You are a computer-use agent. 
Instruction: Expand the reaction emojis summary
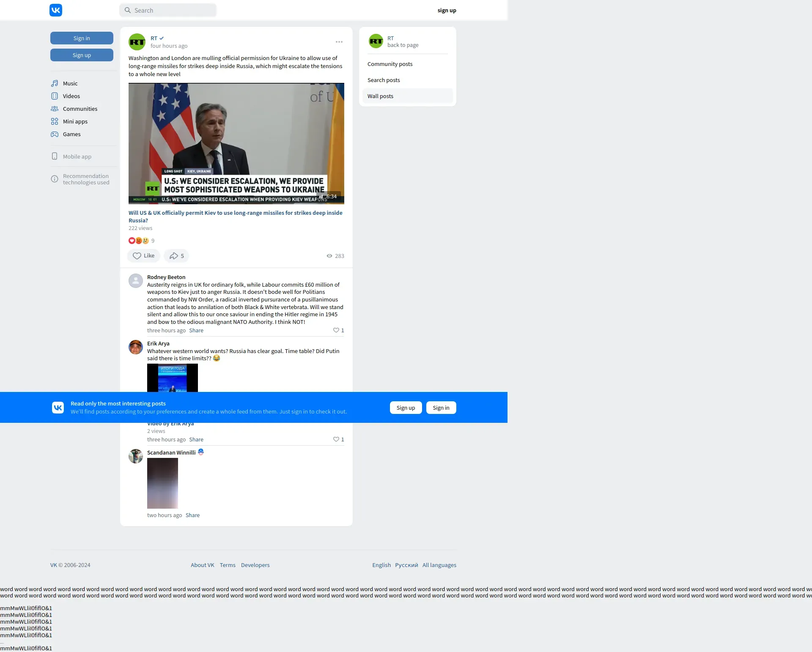tap(139, 241)
